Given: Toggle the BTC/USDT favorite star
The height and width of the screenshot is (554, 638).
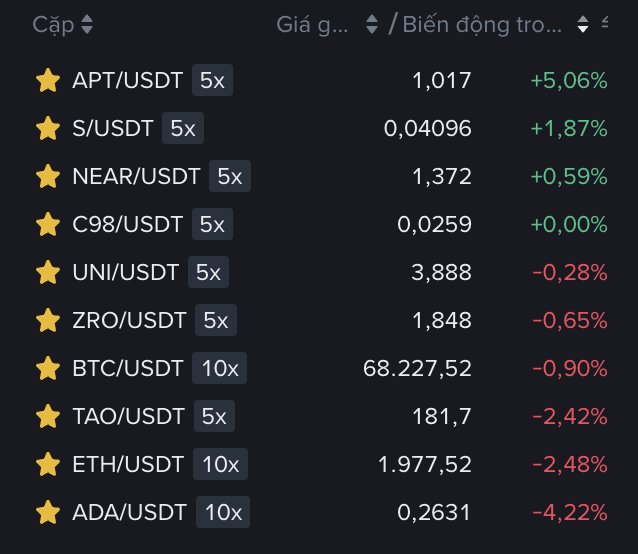Looking at the screenshot, I should (47, 369).
